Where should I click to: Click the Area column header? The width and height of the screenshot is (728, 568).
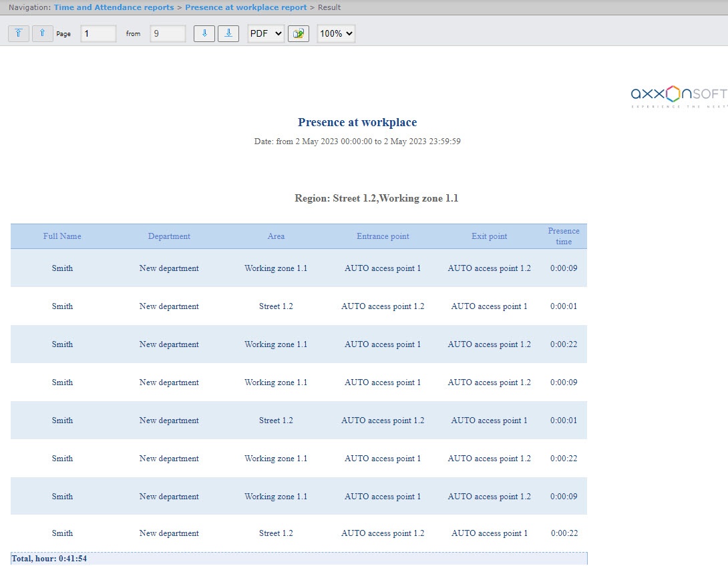point(276,236)
